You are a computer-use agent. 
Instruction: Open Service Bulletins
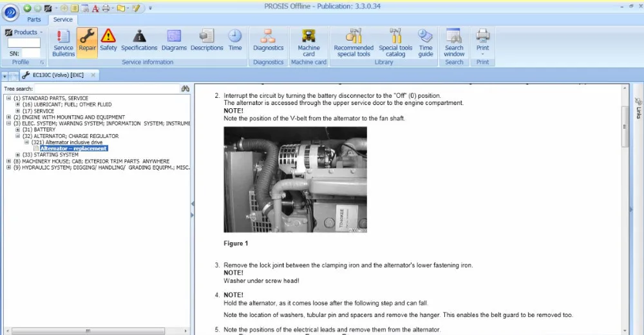63,43
